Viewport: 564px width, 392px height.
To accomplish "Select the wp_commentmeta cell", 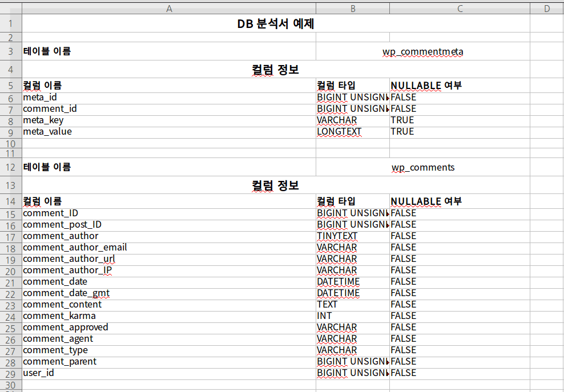I will [x=422, y=52].
